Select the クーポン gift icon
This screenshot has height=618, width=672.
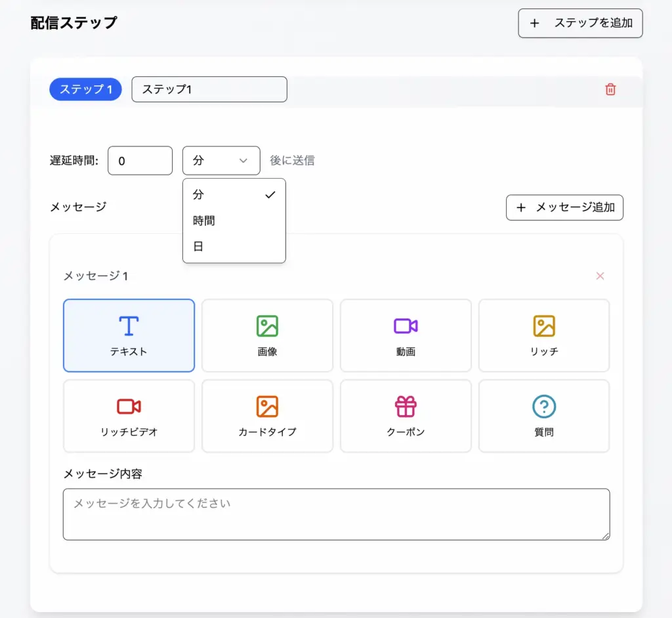pyautogui.click(x=406, y=407)
